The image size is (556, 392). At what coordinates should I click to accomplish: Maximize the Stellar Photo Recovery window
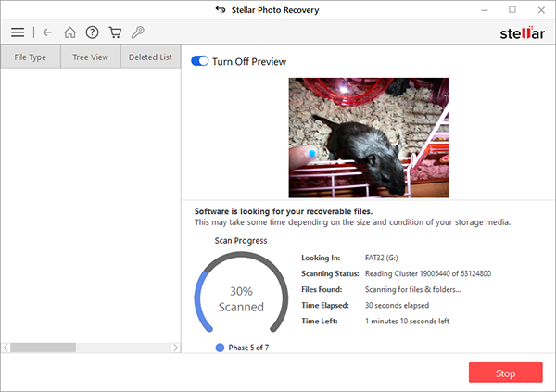(x=512, y=9)
